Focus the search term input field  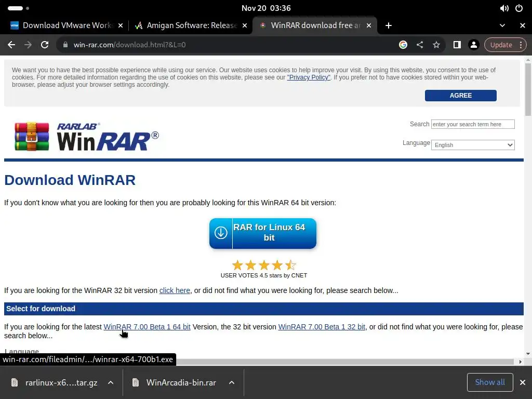tap(473, 124)
